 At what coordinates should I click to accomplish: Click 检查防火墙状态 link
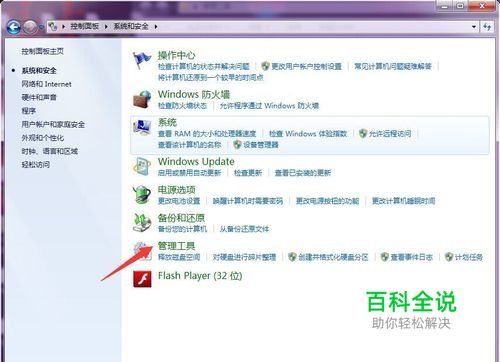tap(182, 106)
